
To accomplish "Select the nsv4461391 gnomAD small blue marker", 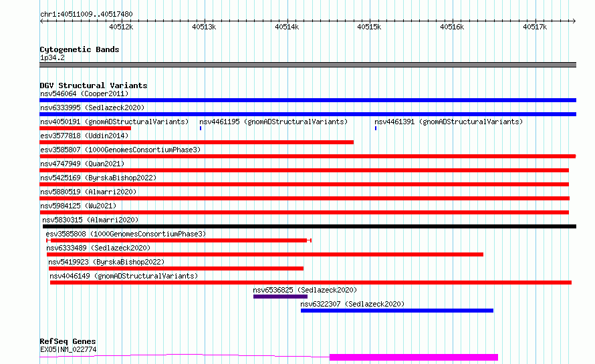I will (x=376, y=128).
